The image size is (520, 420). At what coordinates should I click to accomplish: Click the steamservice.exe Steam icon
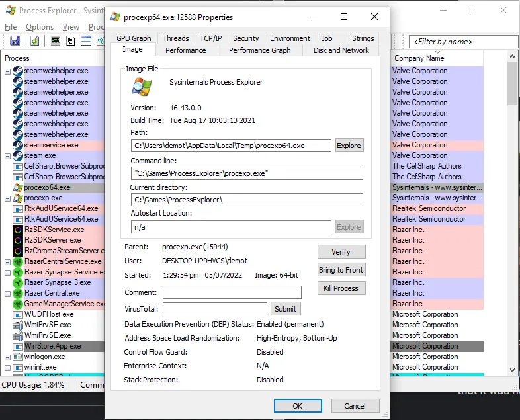18,145
